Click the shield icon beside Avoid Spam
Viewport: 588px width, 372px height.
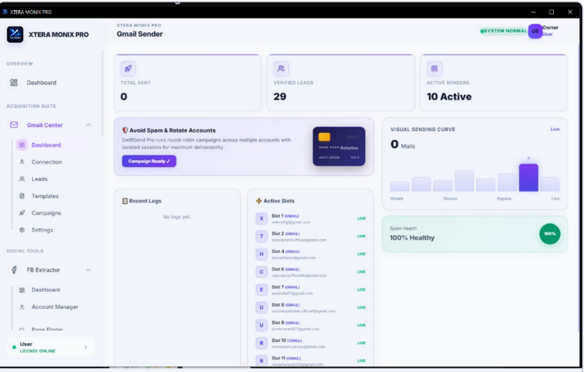coord(125,130)
